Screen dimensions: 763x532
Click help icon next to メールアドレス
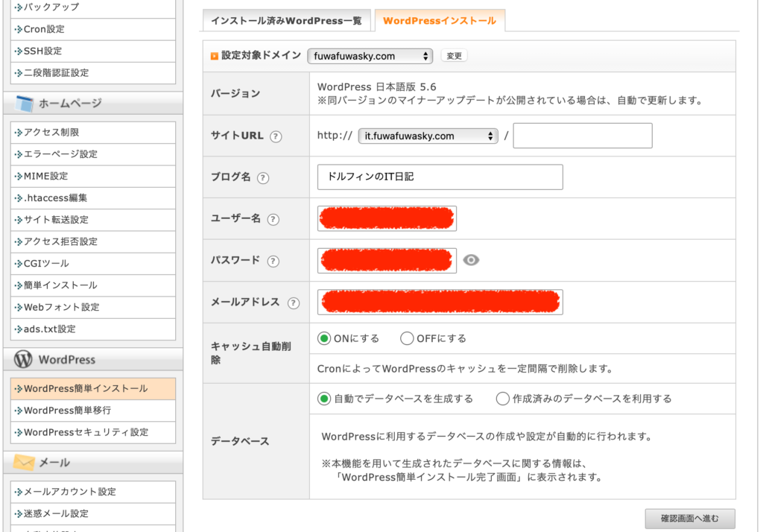coord(294,303)
